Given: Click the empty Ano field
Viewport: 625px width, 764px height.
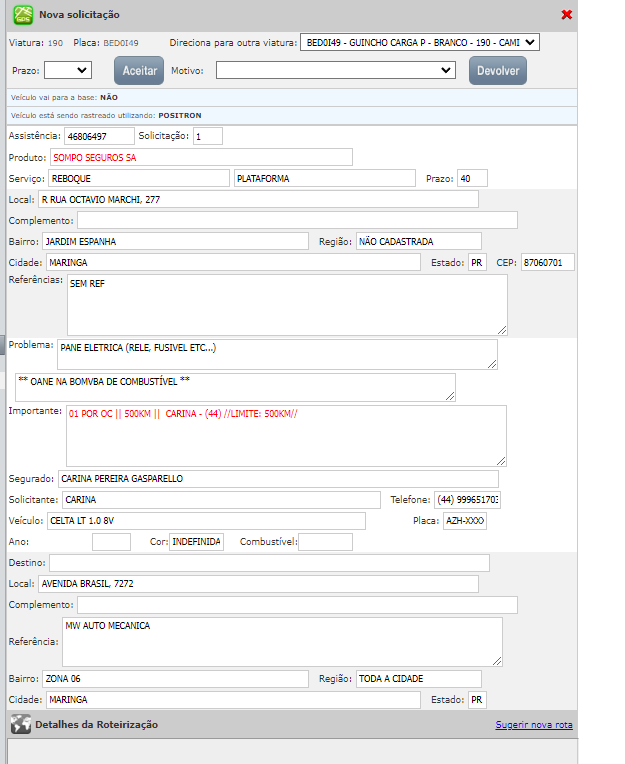Looking at the screenshot, I should coord(111,542).
